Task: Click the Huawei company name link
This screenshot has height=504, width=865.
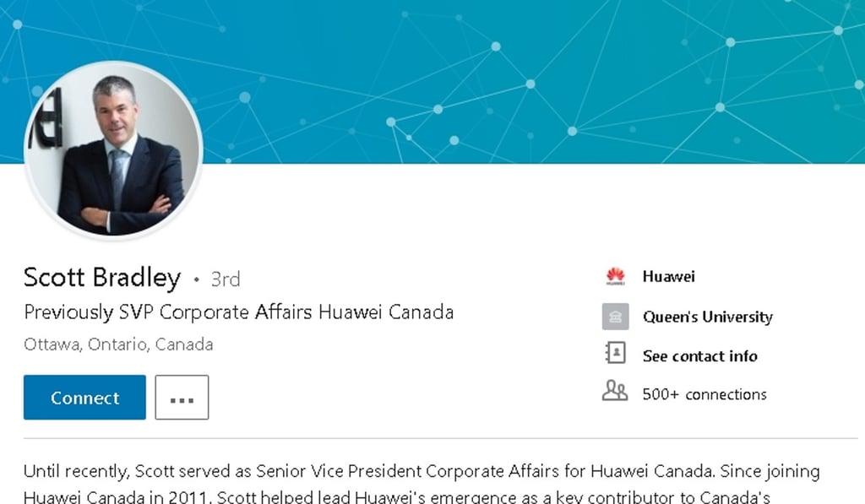Action: tap(668, 276)
